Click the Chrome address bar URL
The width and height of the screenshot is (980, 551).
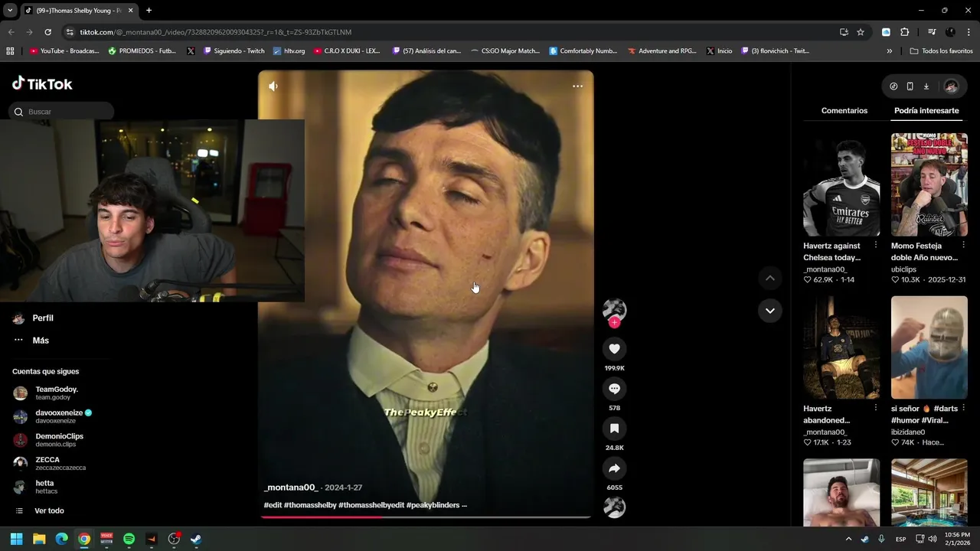216,32
